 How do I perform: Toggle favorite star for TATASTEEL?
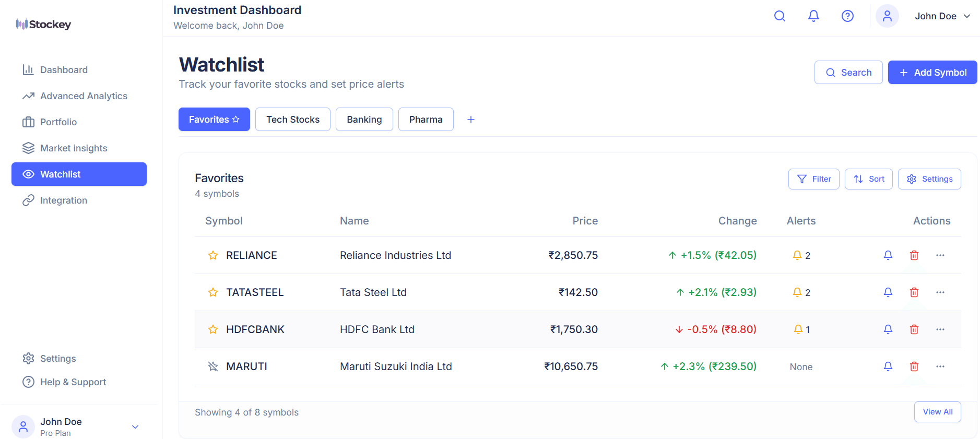pyautogui.click(x=213, y=292)
